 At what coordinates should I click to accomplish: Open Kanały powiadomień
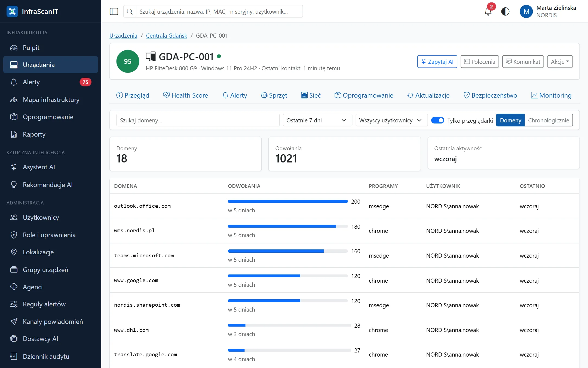51,322
